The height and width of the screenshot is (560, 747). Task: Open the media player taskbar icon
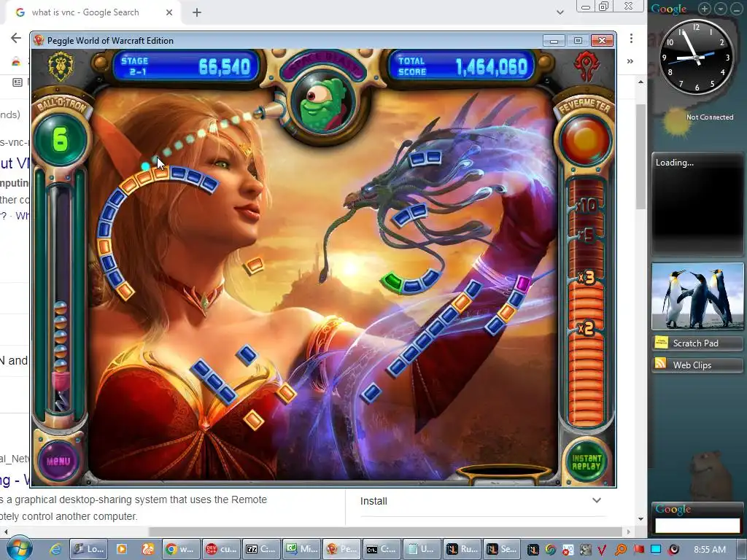pyautogui.click(x=122, y=549)
